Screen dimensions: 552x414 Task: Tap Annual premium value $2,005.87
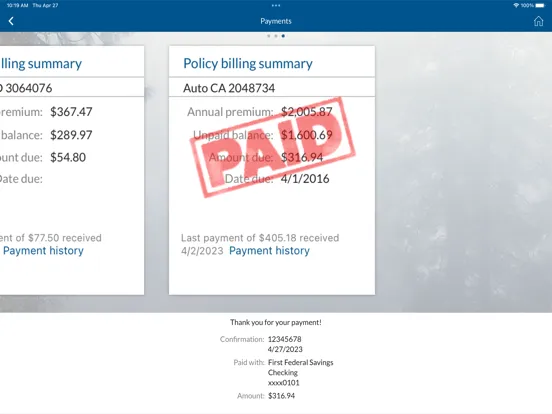[x=307, y=112]
